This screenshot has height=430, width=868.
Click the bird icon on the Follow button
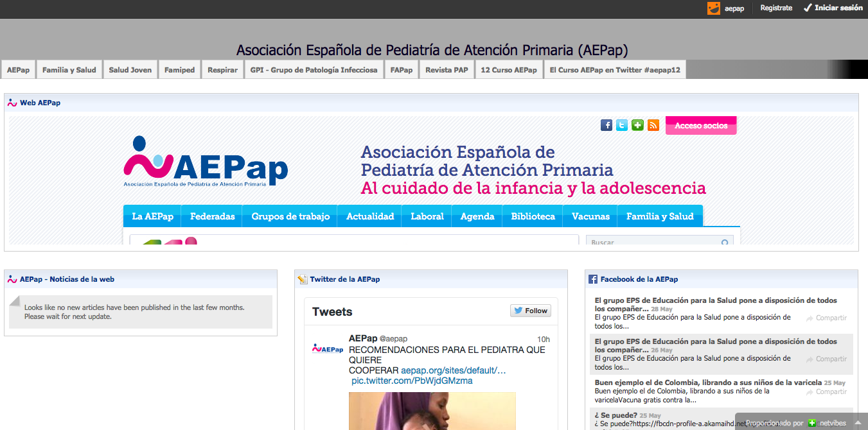pyautogui.click(x=517, y=310)
